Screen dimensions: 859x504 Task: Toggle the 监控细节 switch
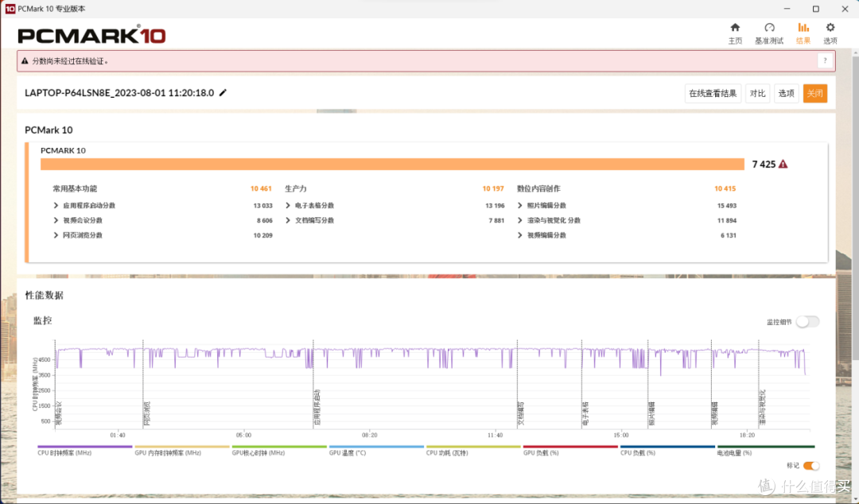[x=807, y=322]
